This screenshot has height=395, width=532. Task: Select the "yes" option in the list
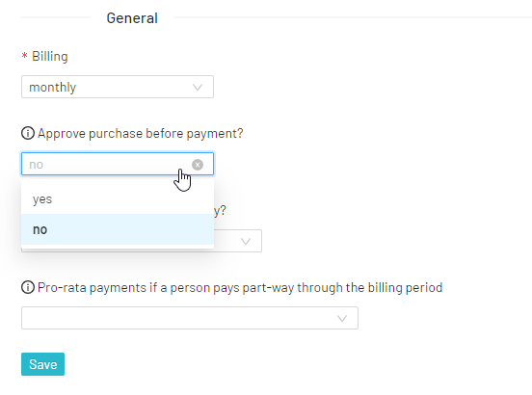pos(118,199)
